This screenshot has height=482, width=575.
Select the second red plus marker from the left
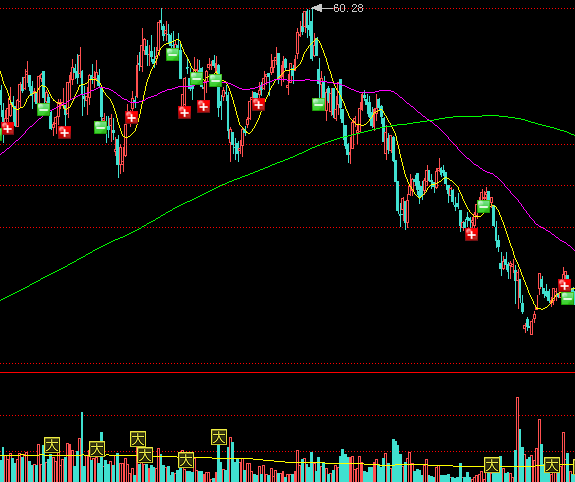pyautogui.click(x=65, y=132)
